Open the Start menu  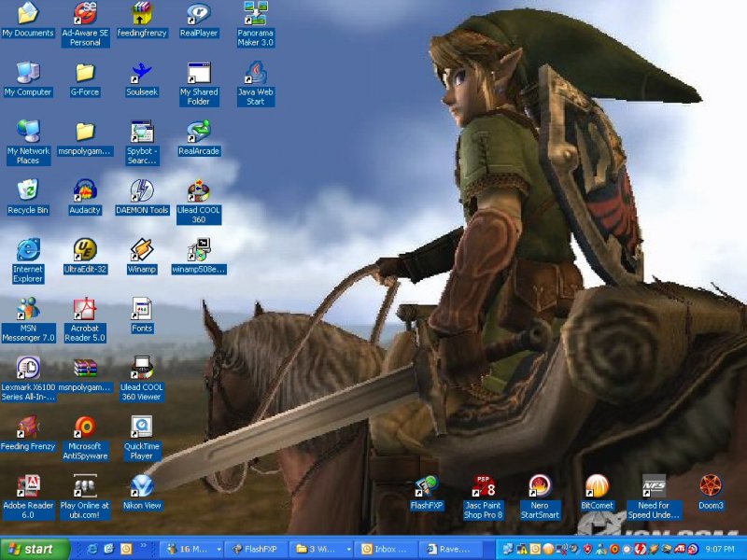(x=35, y=549)
